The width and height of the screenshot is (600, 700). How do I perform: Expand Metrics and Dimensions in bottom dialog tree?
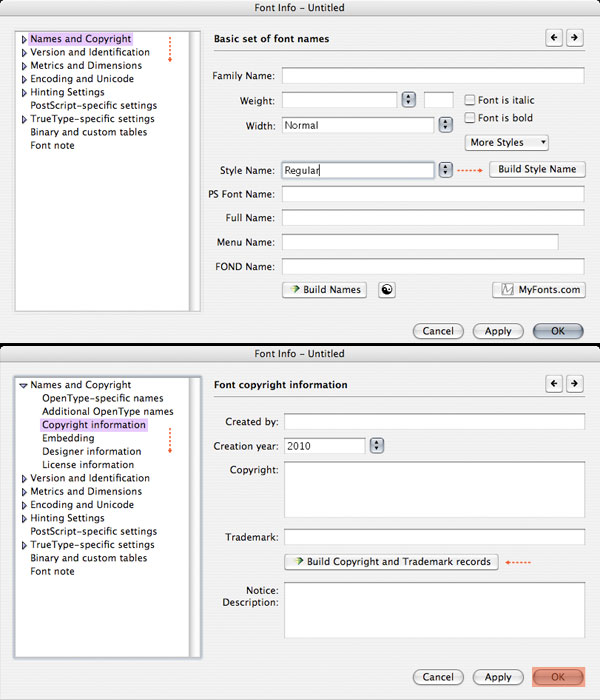point(24,492)
